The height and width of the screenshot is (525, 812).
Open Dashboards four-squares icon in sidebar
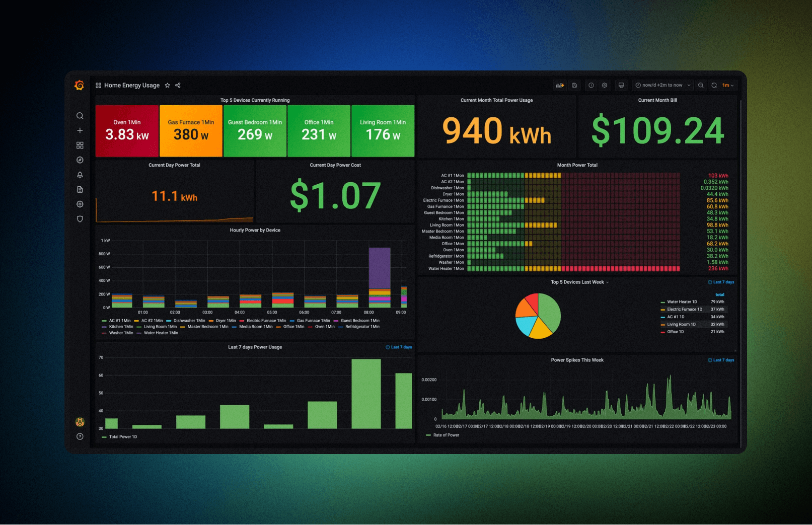(80, 145)
